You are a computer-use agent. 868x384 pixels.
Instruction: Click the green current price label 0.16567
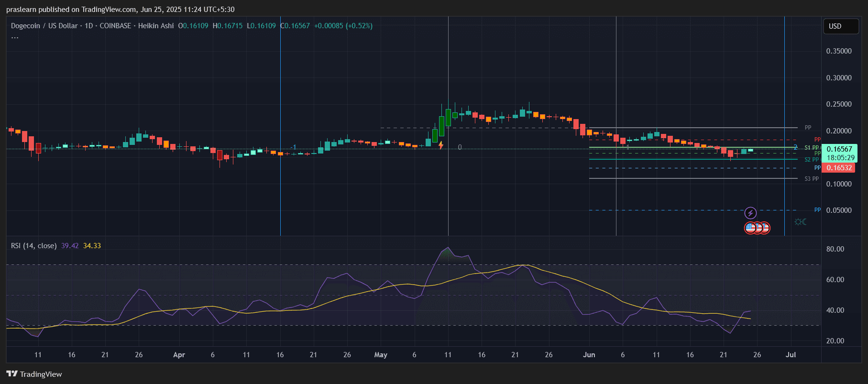pyautogui.click(x=839, y=149)
